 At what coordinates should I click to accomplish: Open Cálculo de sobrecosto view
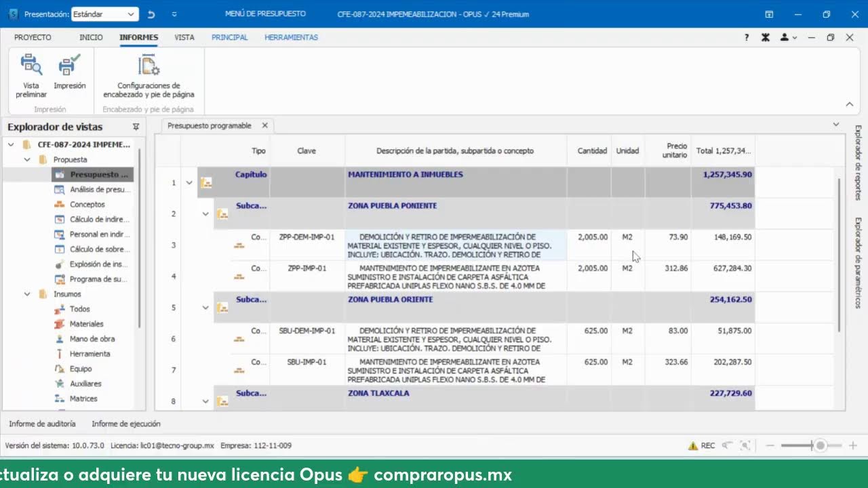click(92, 249)
